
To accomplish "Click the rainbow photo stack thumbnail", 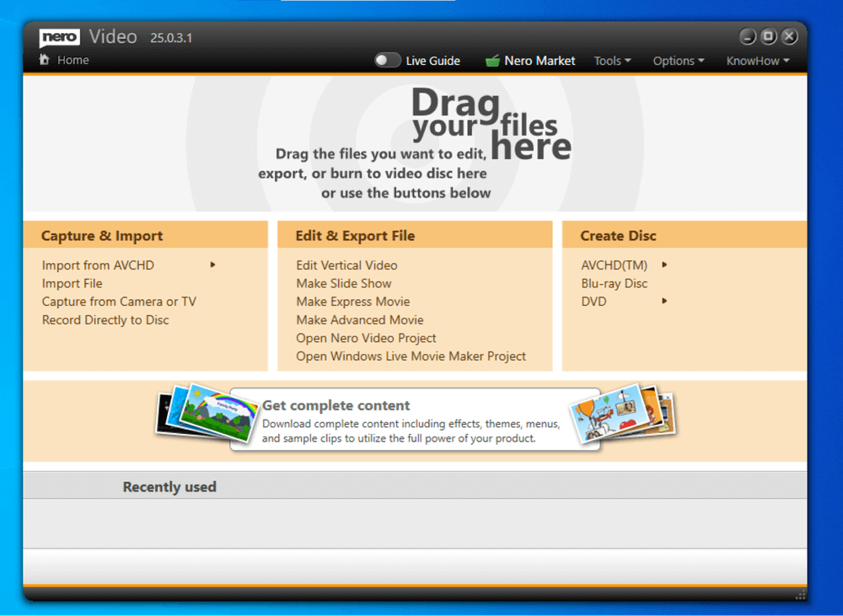I will 207,414.
